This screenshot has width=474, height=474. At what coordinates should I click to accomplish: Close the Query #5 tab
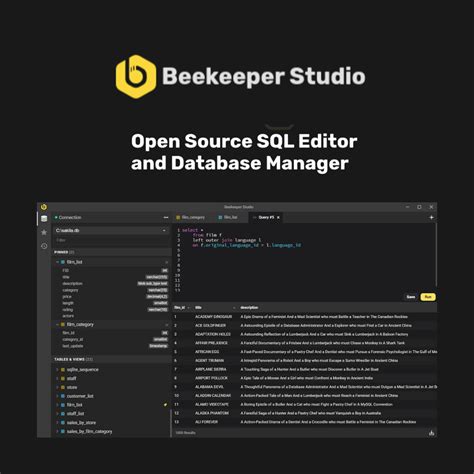(x=278, y=217)
